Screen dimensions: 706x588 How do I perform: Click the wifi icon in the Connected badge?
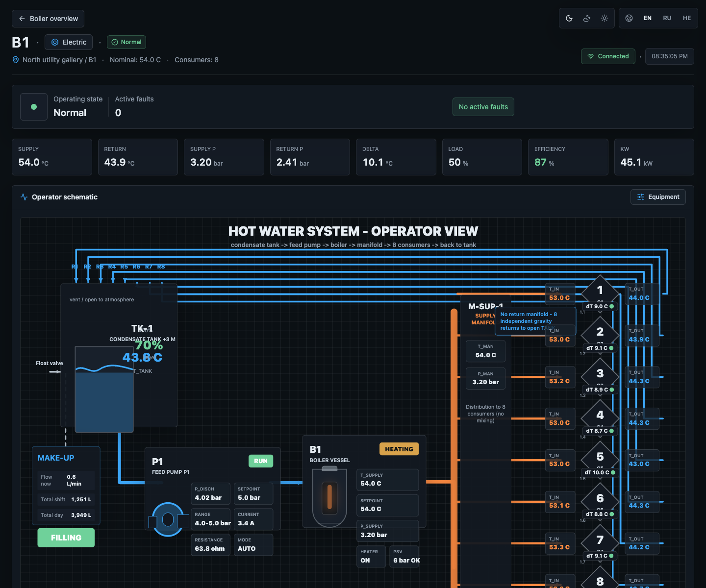[591, 56]
